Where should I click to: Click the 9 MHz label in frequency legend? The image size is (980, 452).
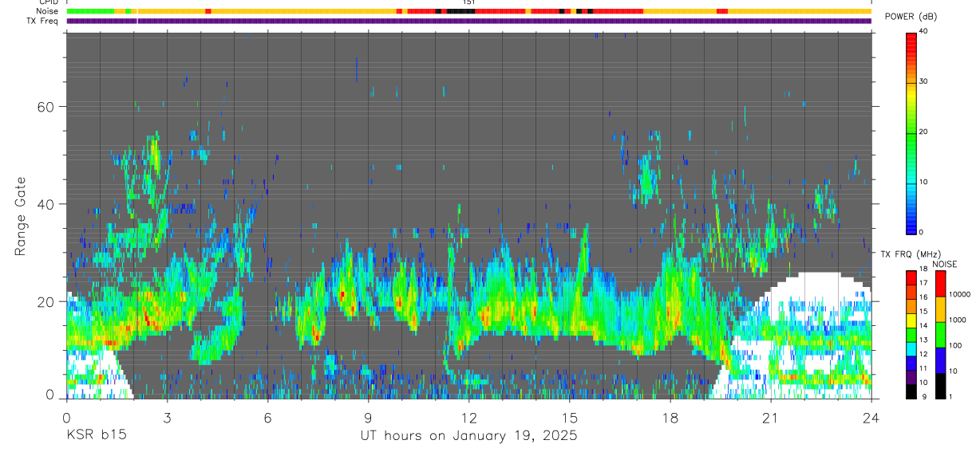pyautogui.click(x=923, y=397)
